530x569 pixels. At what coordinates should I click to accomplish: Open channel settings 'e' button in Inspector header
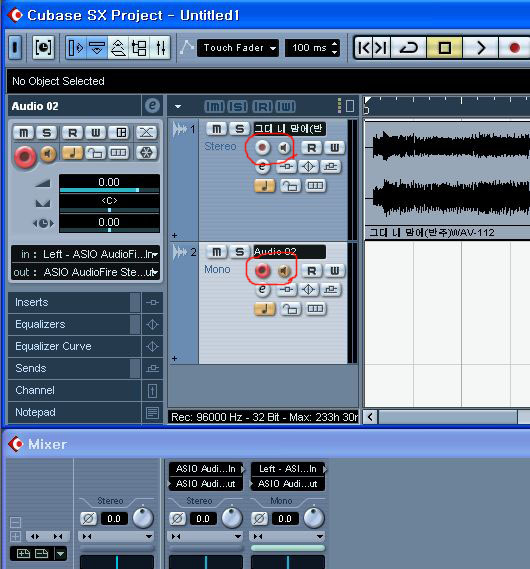(152, 106)
